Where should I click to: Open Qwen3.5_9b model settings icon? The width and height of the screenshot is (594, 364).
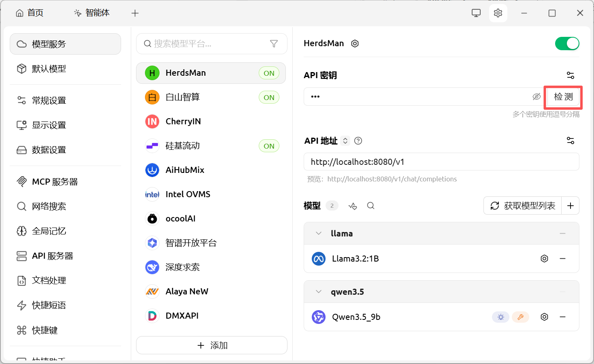click(545, 317)
